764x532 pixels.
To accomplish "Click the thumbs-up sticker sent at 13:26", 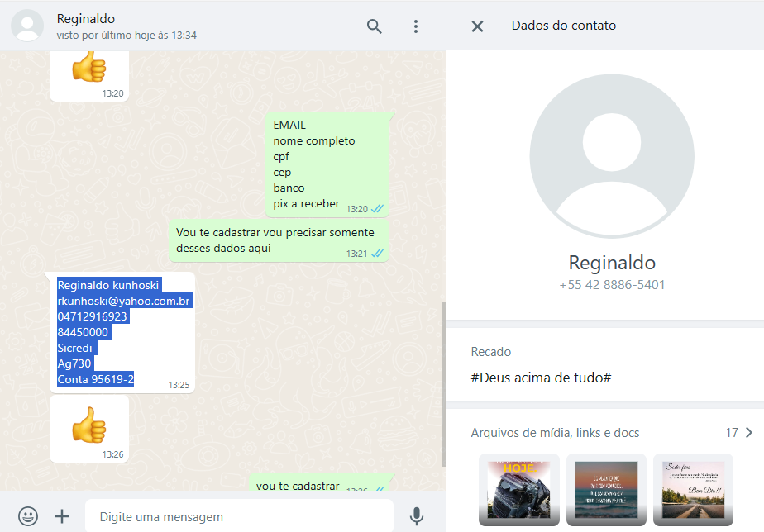I will click(x=88, y=425).
